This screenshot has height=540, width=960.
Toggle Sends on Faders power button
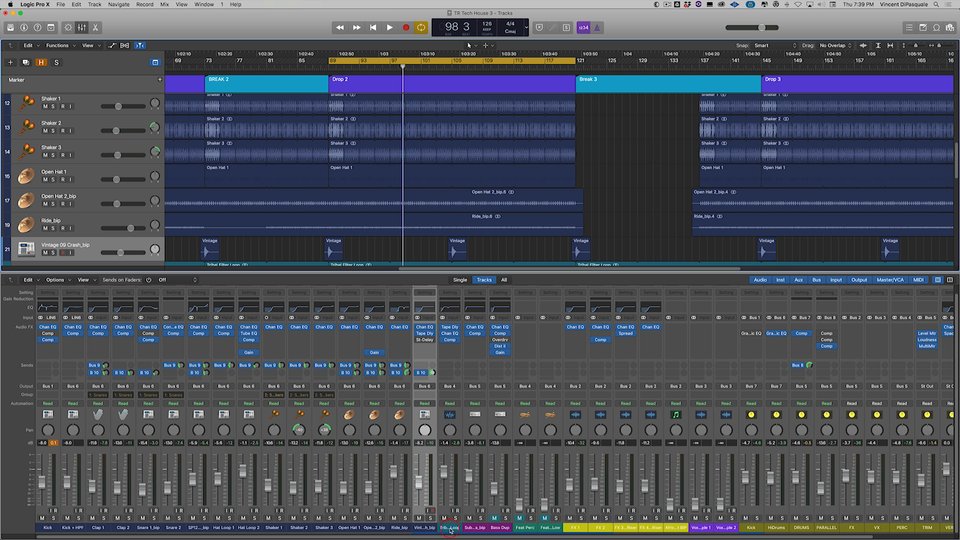pyautogui.click(x=149, y=280)
